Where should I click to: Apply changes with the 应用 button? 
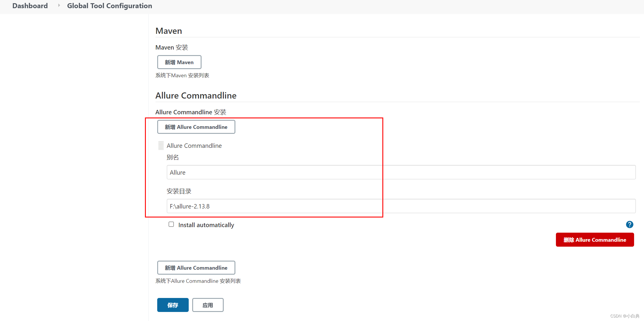click(x=208, y=305)
